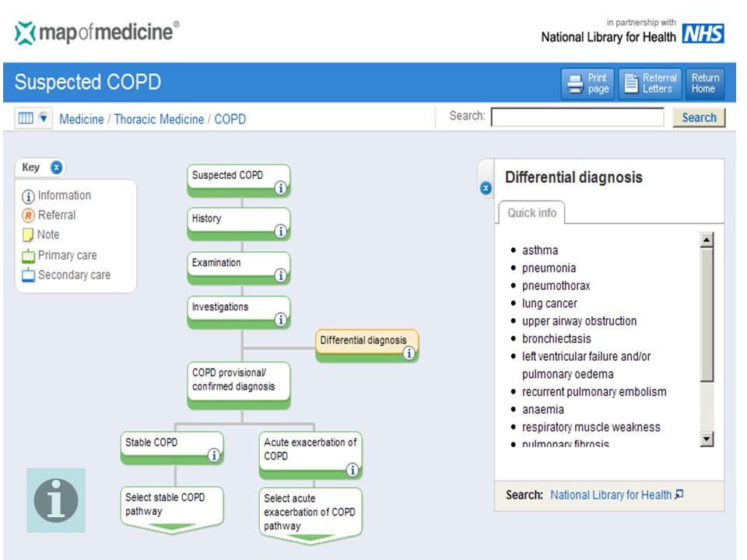Click the info icon on Suspected COPD node
747x560 pixels.
click(x=281, y=188)
